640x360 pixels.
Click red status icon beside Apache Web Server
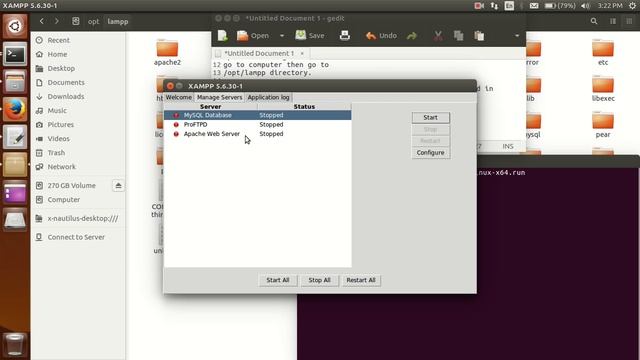point(176,134)
